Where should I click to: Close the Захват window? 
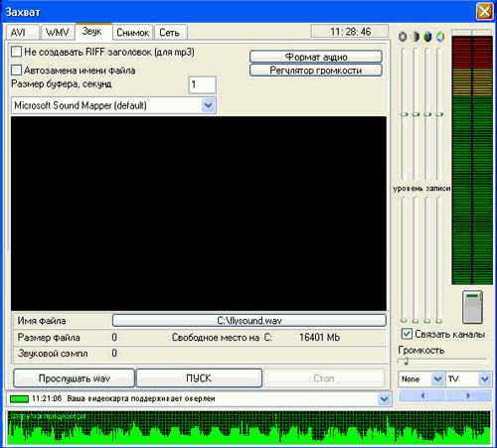click(x=484, y=12)
